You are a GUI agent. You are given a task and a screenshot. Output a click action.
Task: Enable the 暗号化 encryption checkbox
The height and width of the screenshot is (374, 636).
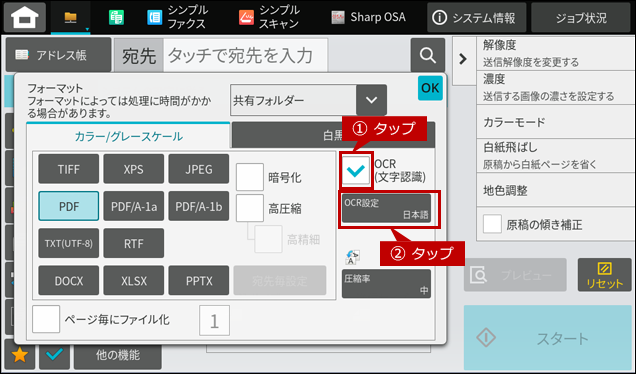pos(250,177)
